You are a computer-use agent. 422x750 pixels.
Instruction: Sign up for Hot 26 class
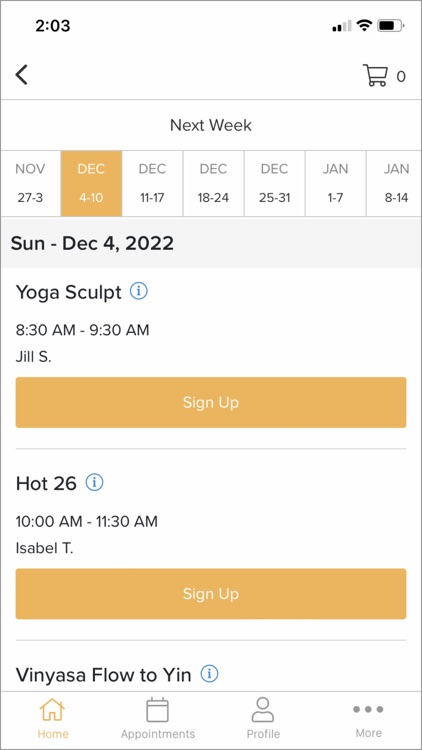point(211,594)
